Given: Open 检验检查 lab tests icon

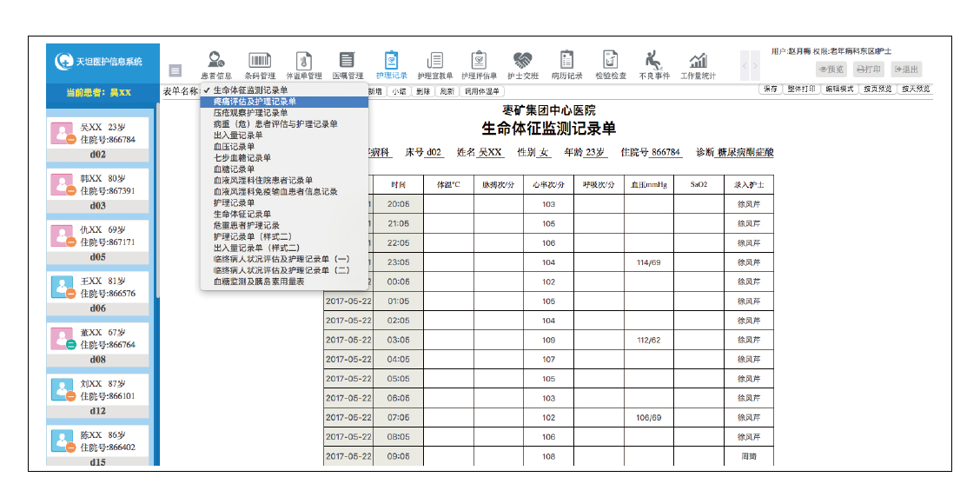Looking at the screenshot, I should click(x=611, y=64).
